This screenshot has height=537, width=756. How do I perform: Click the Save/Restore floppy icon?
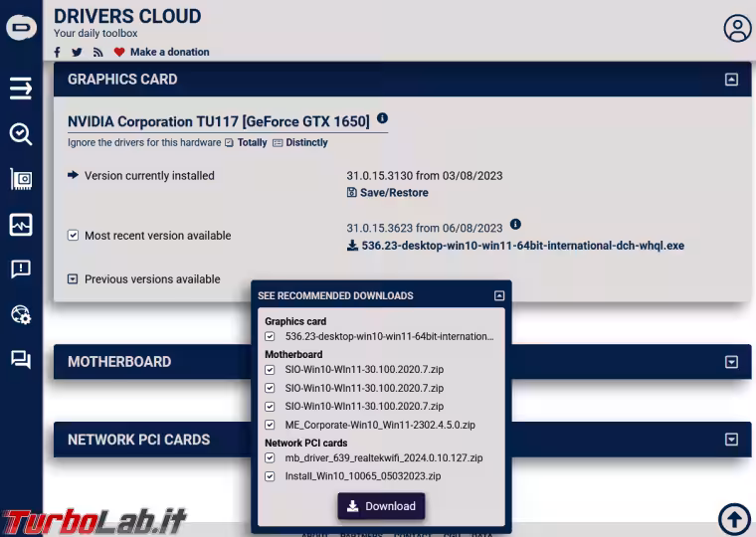(x=351, y=192)
